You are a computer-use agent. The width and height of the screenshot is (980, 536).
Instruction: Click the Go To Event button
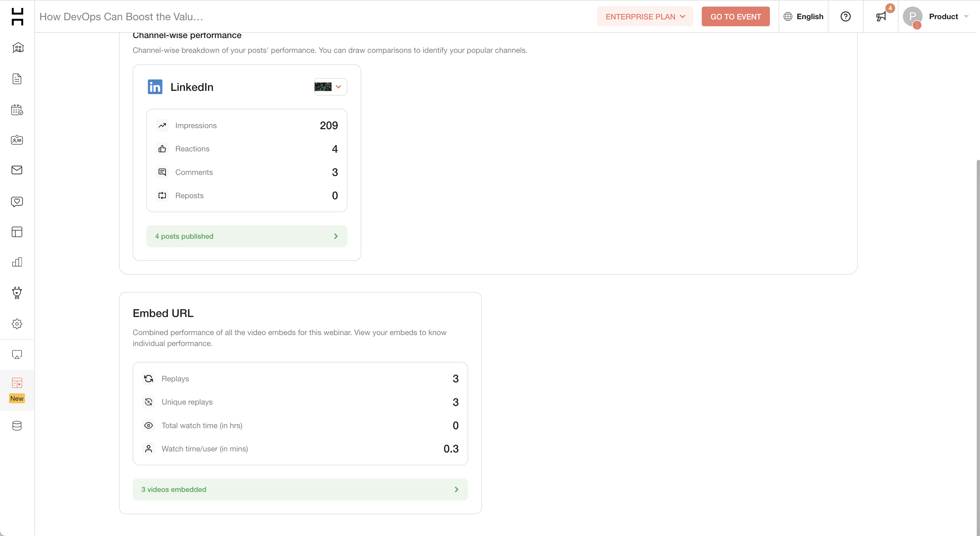click(735, 16)
